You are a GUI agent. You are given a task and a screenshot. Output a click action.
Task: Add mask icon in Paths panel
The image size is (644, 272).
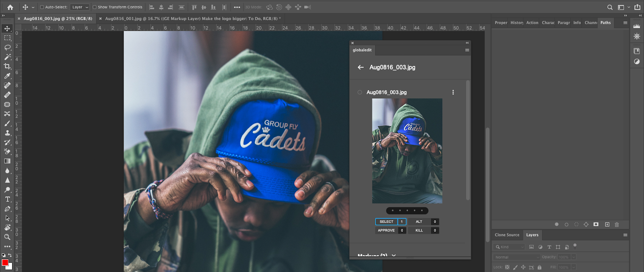(x=596, y=225)
